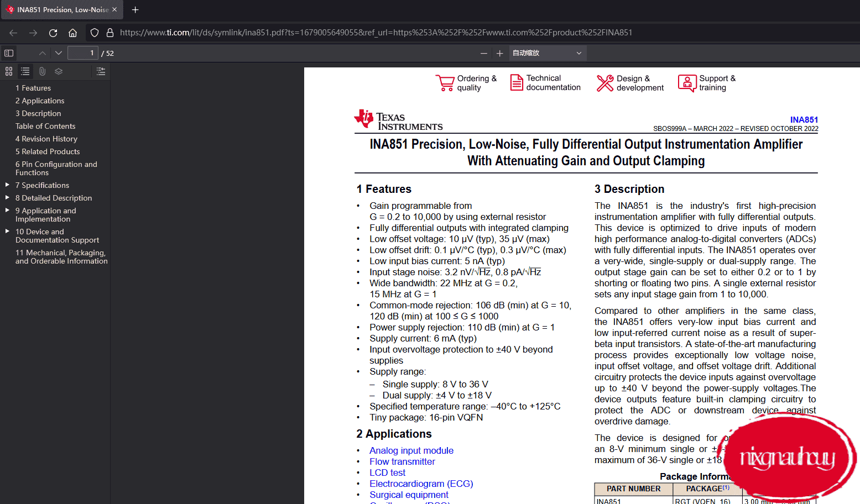Switch sidebar to document outline view
Viewport: 860px width, 504px height.
(x=25, y=71)
